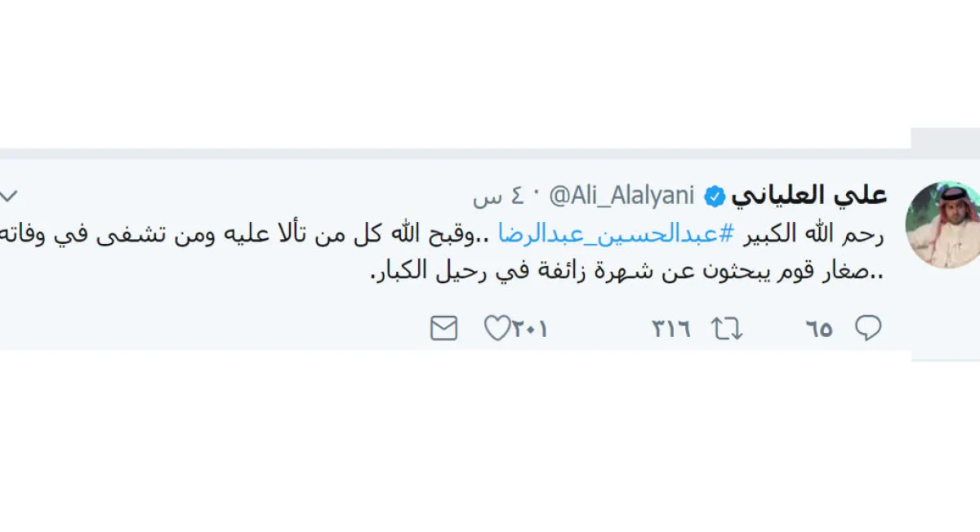Image resolution: width=980 pixels, height=532 pixels.
Task: Retweet Ali Alalyani's tweet
Action: 726,328
